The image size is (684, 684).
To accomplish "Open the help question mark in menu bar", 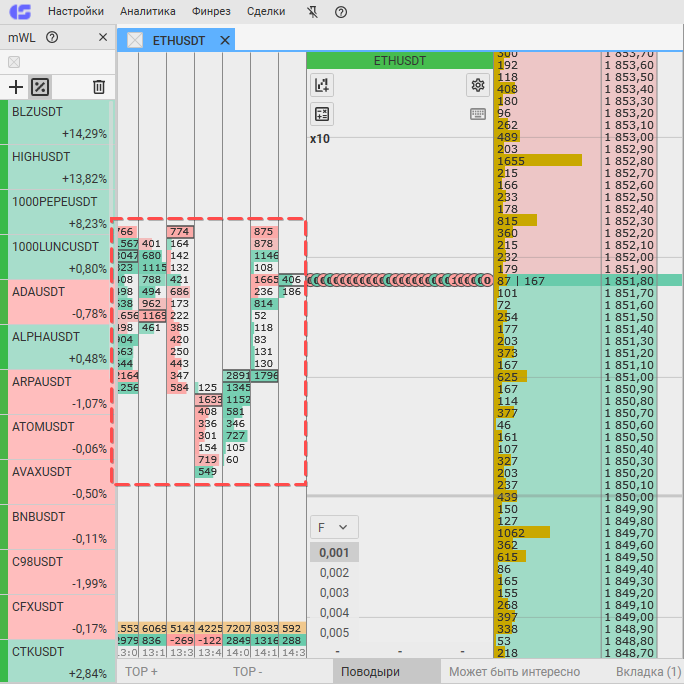I will 341,12.
